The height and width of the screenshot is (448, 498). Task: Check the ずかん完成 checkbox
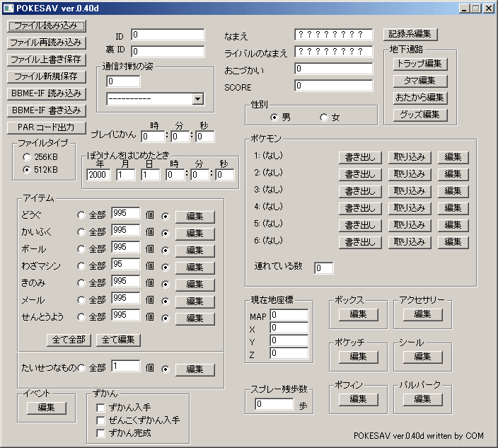(x=100, y=433)
